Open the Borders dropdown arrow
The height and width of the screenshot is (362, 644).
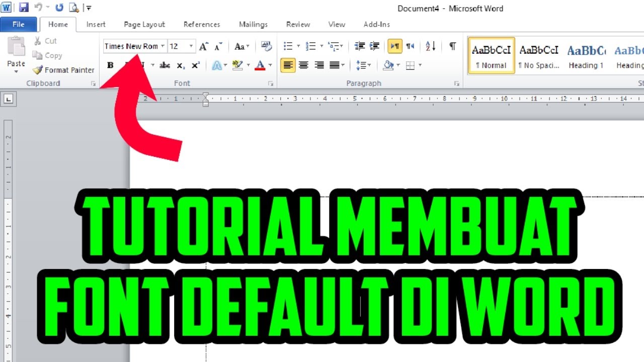coord(420,65)
